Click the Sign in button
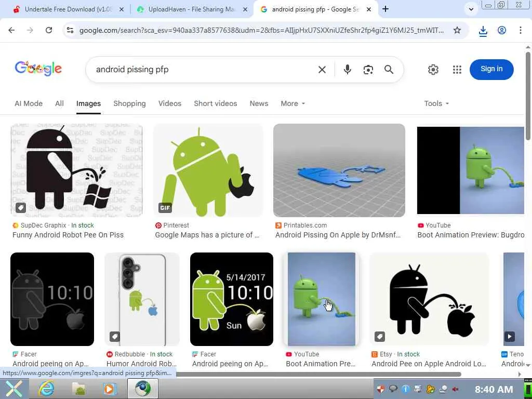This screenshot has width=532, height=399. pos(491,69)
